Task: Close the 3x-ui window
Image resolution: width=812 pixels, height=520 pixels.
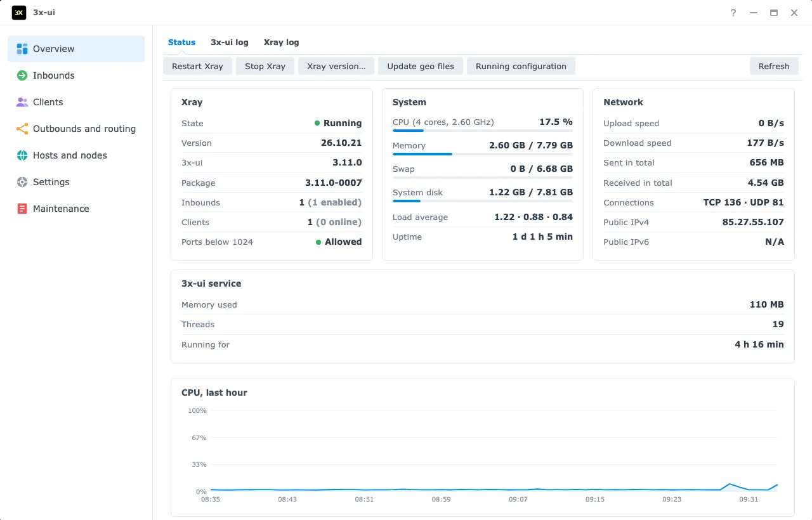Action: coord(794,13)
